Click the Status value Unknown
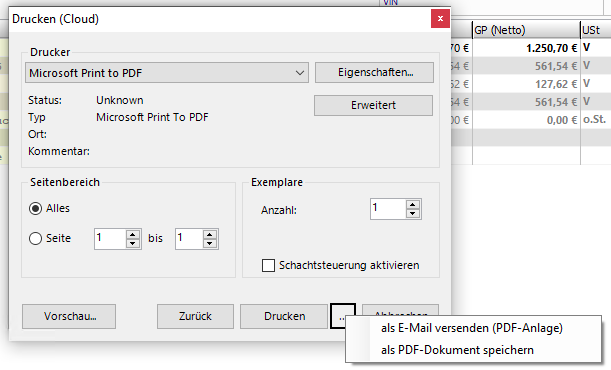 120,100
